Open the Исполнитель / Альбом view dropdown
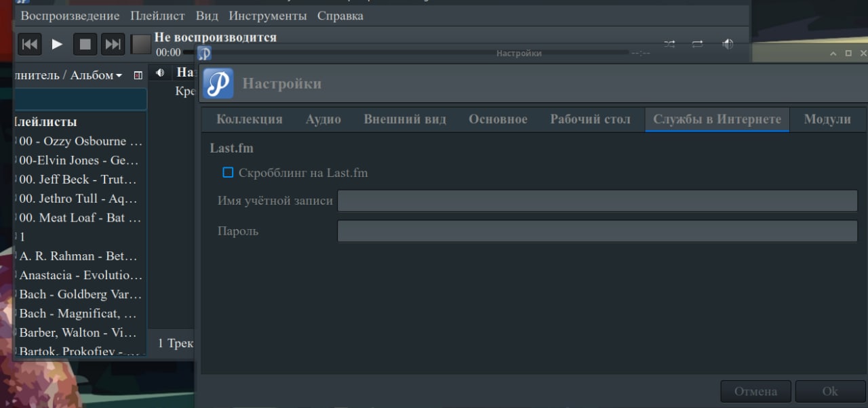868x408 pixels. coord(68,75)
